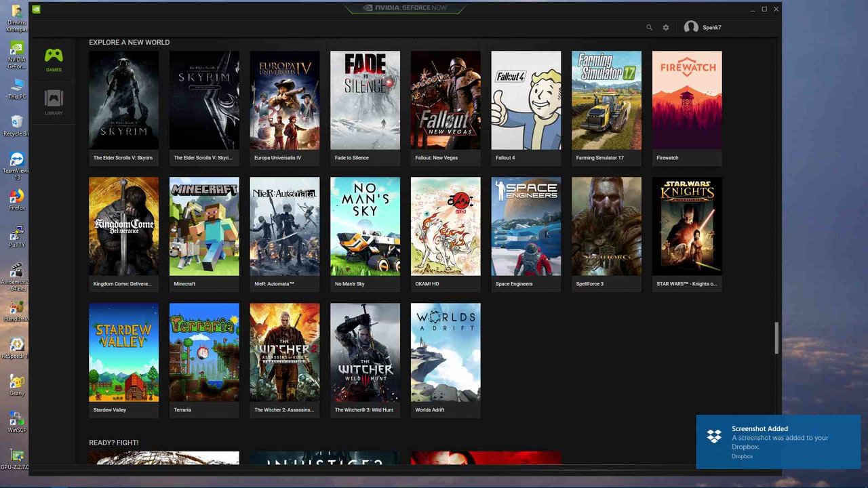Select Worlds Adrift game cover
Viewport: 868px width, 488px height.
[446, 352]
